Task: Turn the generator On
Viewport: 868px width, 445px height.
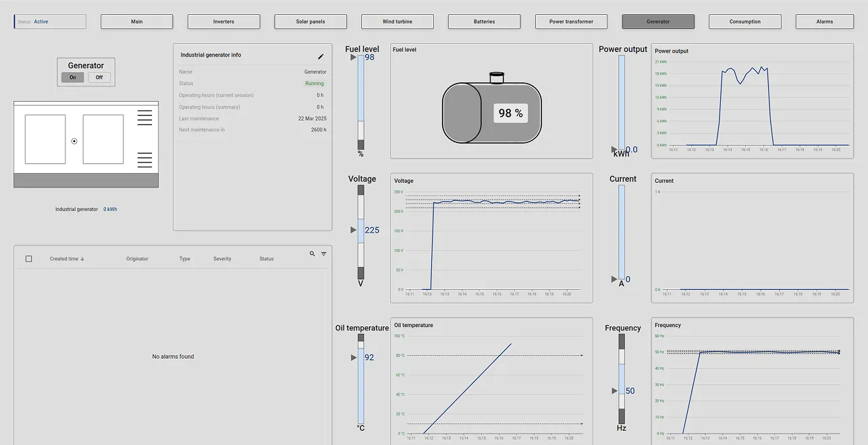Action: (x=73, y=78)
